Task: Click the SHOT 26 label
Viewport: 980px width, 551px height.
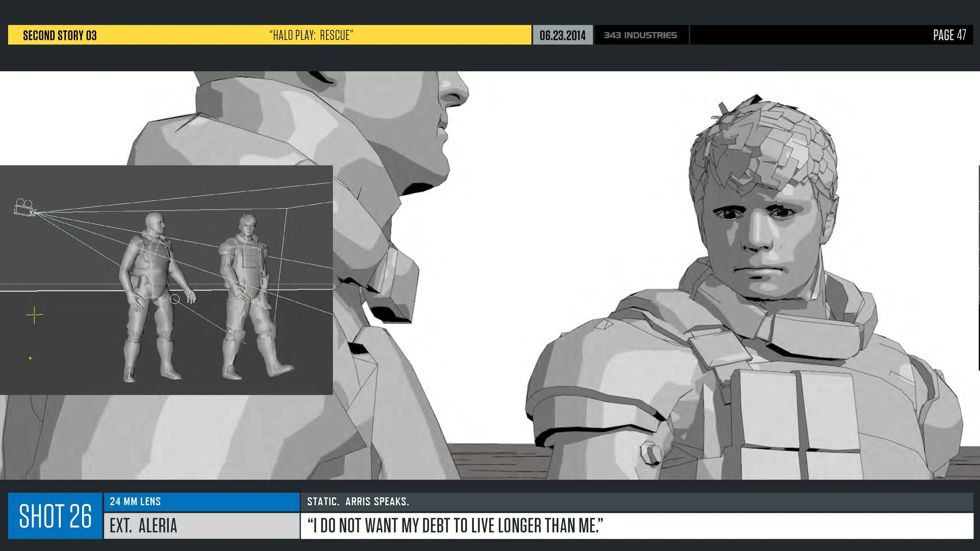Action: pos(55,516)
